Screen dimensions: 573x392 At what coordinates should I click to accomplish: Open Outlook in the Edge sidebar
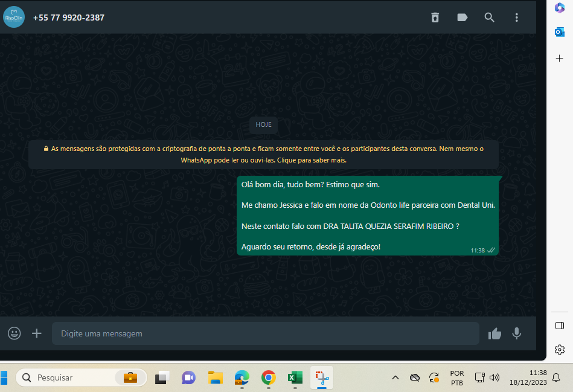pyautogui.click(x=560, y=32)
